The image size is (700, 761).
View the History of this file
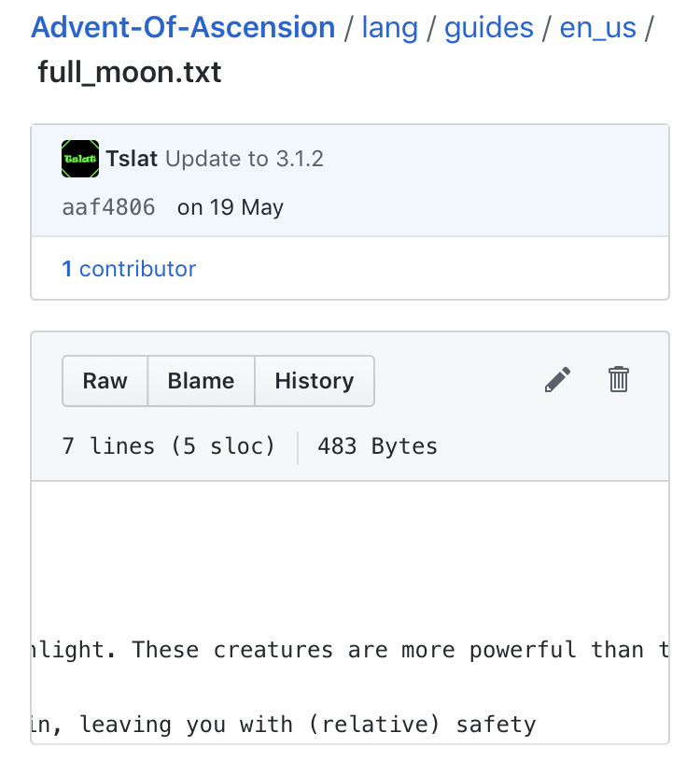click(315, 381)
